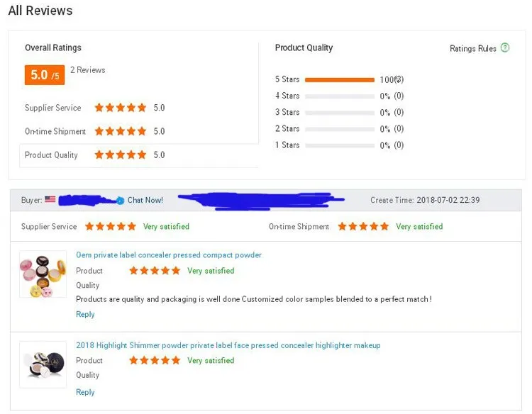
Task: Select the Product Quality rating row tab
Action: tap(139, 155)
